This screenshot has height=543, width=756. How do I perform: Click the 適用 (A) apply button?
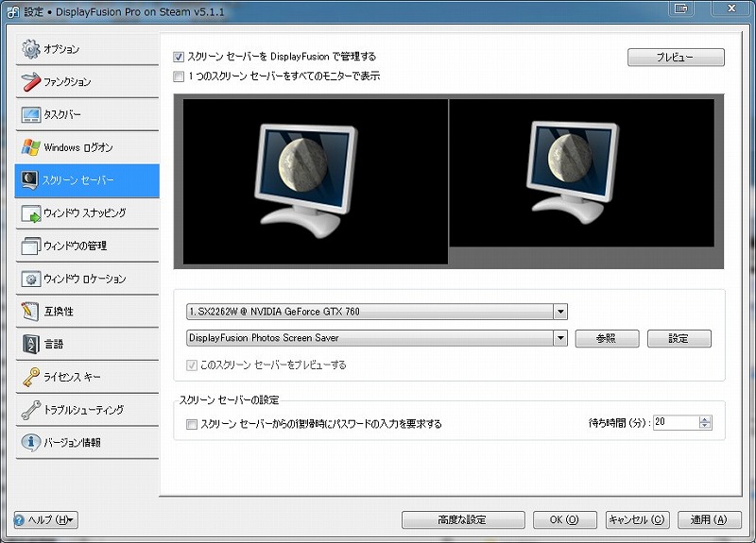[710, 520]
